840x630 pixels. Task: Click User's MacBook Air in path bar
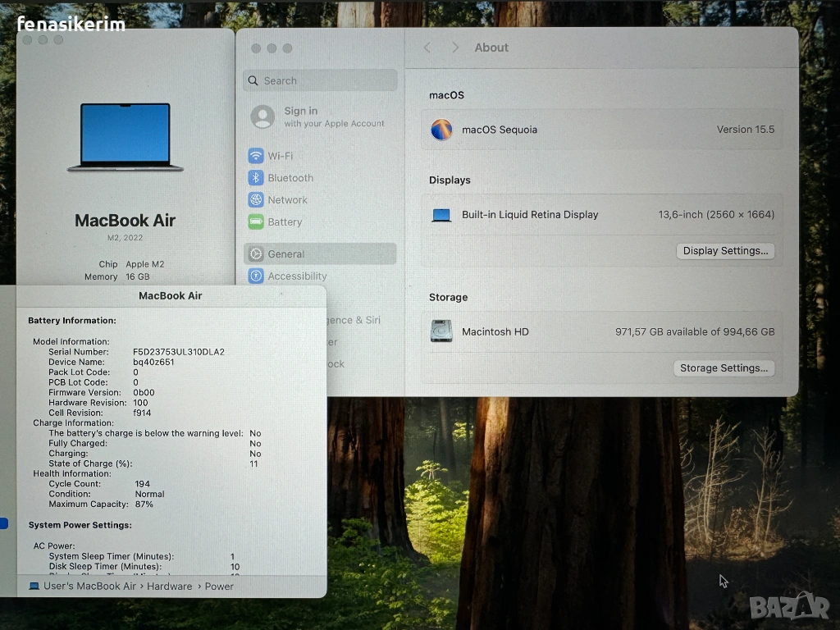(89, 587)
